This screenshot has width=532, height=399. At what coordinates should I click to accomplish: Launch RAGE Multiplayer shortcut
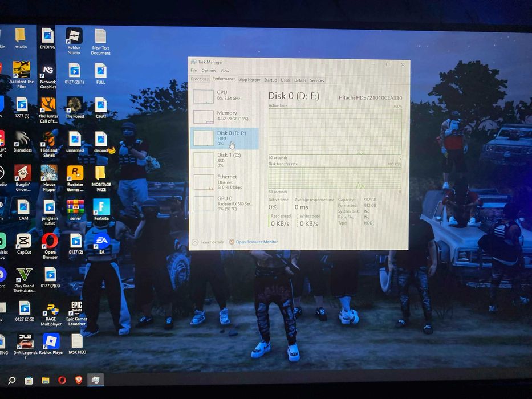pyautogui.click(x=51, y=314)
